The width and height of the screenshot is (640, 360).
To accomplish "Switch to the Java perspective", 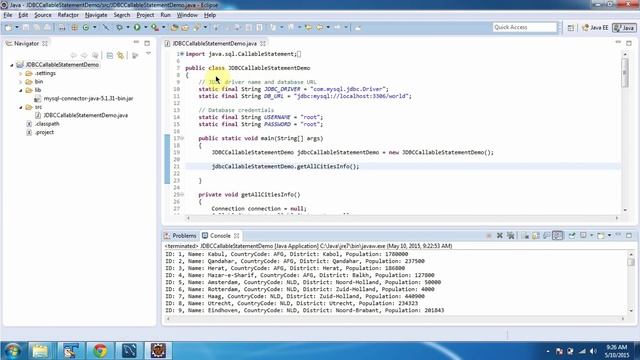I will click(625, 28).
